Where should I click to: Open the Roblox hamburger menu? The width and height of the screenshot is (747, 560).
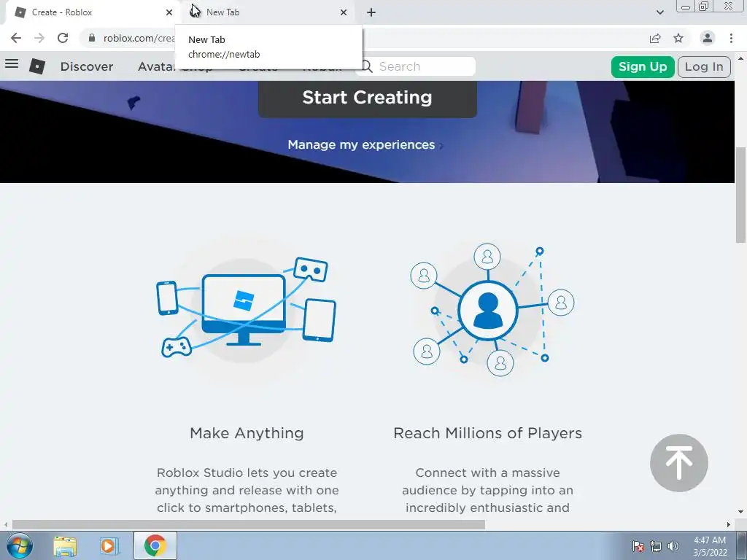12,63
